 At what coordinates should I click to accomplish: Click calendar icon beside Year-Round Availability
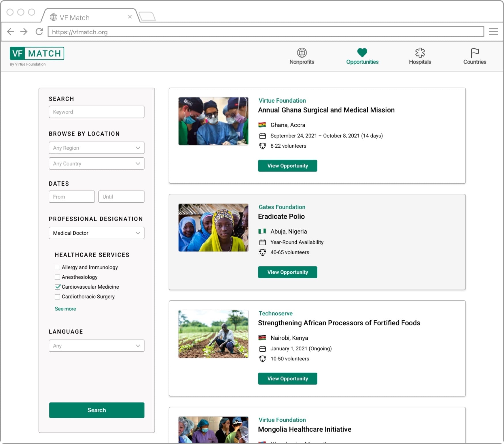[262, 242]
